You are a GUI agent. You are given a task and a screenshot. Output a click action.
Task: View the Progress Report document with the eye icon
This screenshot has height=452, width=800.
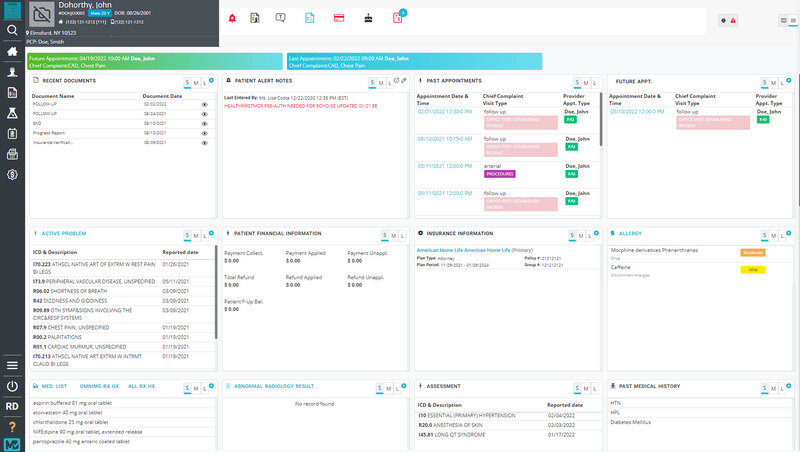pyautogui.click(x=205, y=133)
